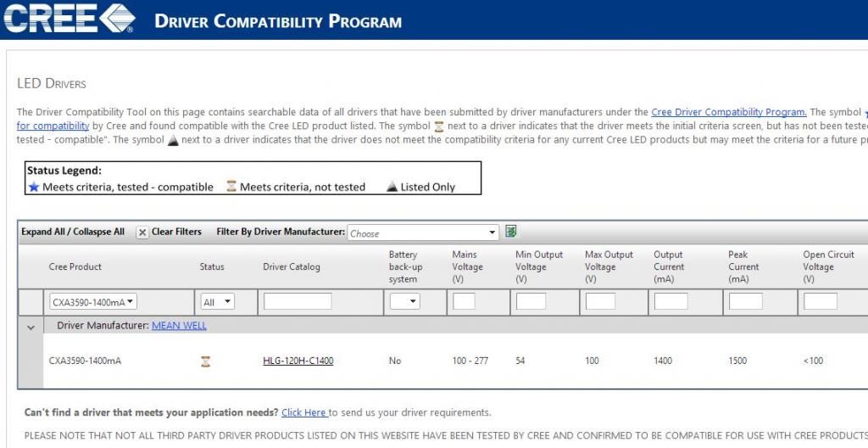Click the 'for compatibility' link
The width and height of the screenshot is (868, 448).
[53, 126]
